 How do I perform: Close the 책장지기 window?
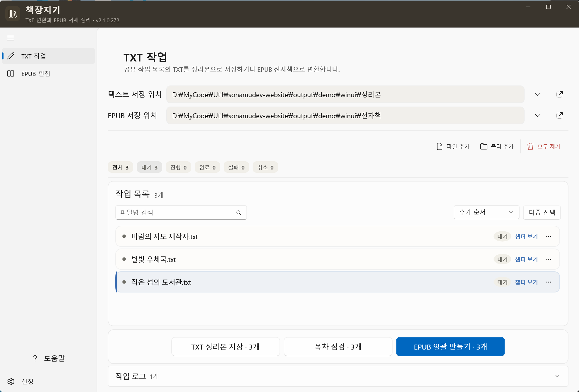point(568,7)
